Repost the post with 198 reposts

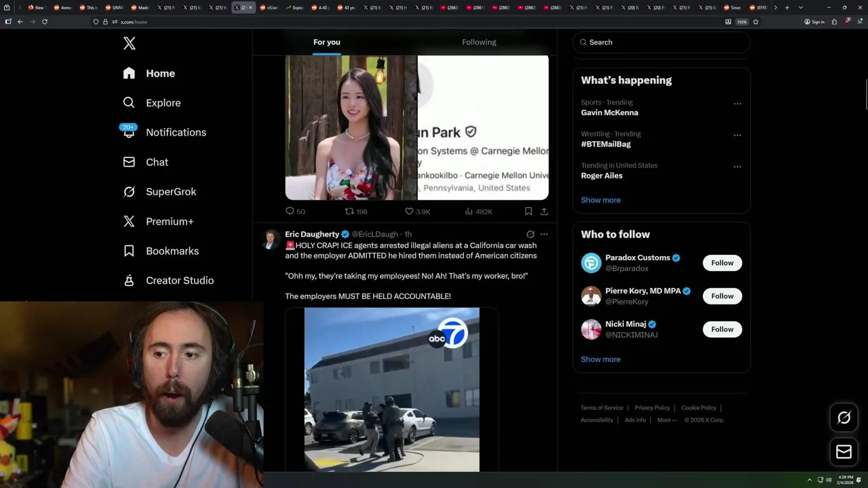point(356,211)
